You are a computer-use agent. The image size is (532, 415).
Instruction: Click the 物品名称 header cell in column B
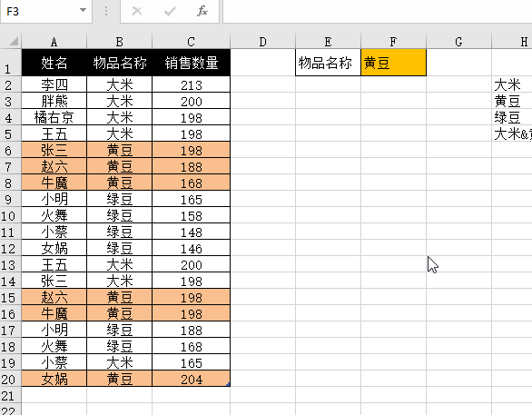click(x=120, y=63)
